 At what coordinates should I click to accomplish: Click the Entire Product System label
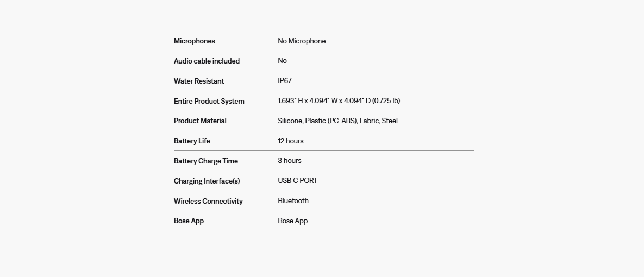pos(209,102)
